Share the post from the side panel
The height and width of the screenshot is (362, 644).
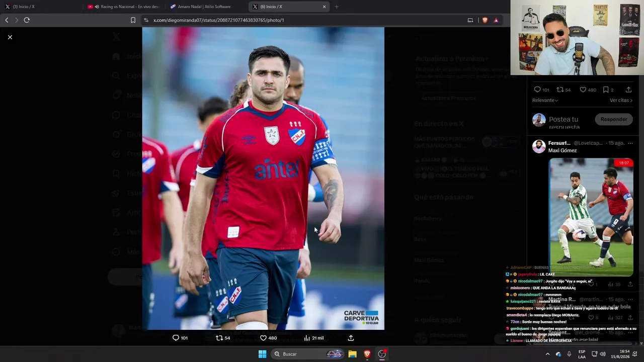click(628, 89)
